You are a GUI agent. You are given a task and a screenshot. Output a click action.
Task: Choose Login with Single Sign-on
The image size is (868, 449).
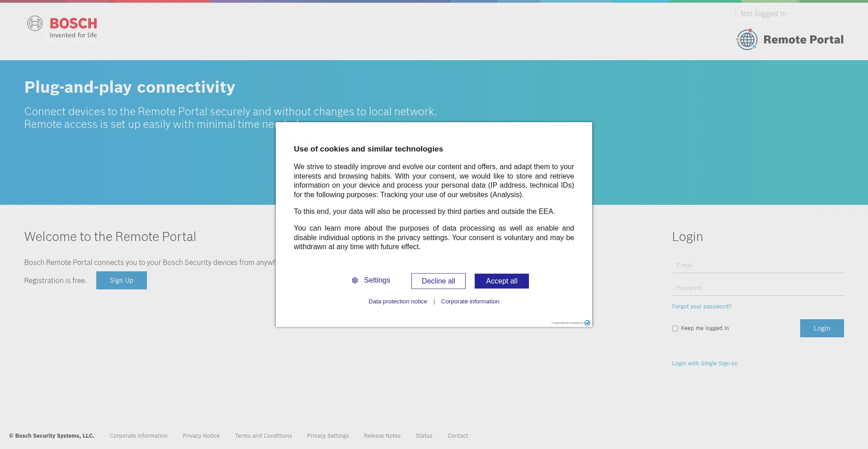click(x=705, y=364)
